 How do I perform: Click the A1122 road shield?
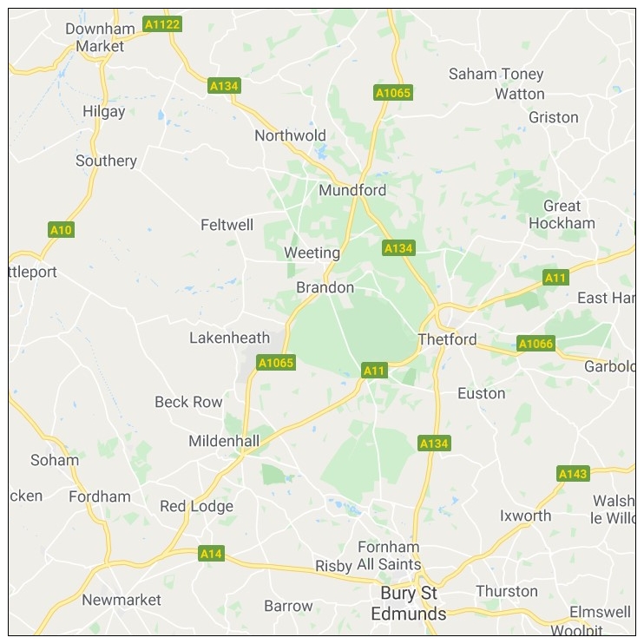point(162,24)
